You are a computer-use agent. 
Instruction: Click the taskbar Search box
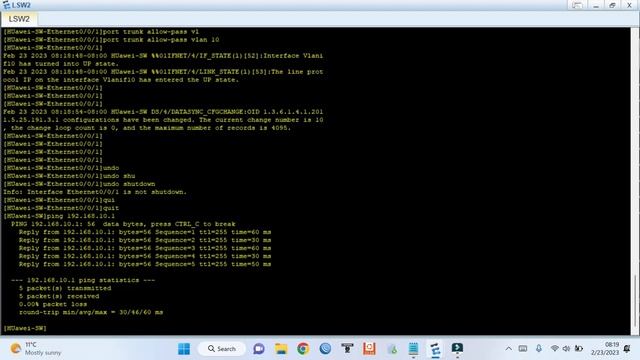pos(222,349)
